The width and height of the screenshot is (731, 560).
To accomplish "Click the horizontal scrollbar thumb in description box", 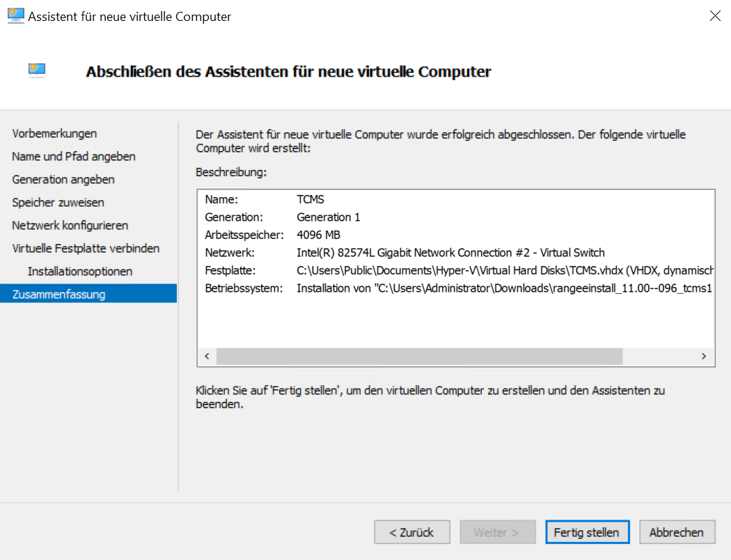I will [x=418, y=357].
